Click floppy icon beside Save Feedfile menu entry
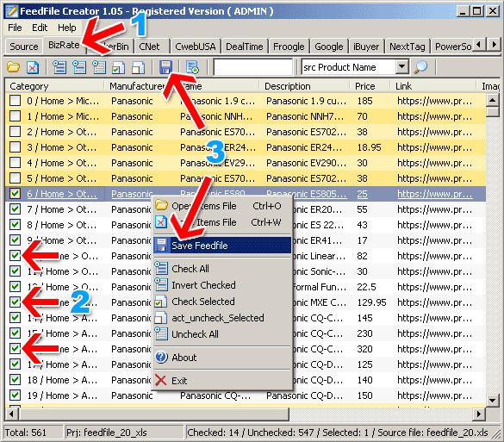This screenshot has height=442, width=504. (x=161, y=246)
